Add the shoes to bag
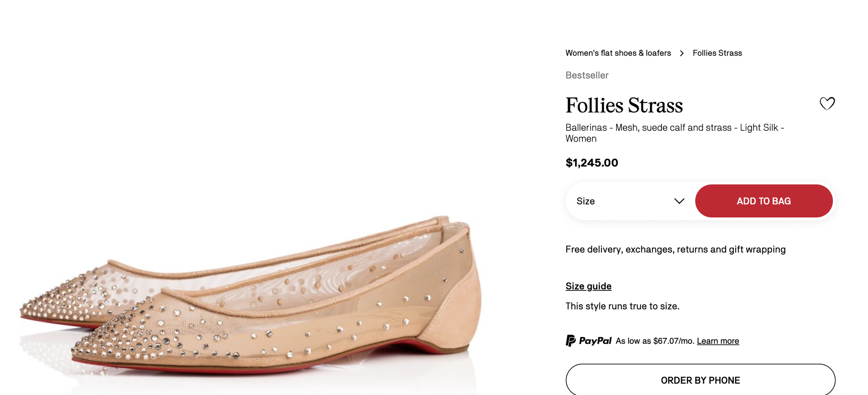The image size is (868, 395). pyautogui.click(x=763, y=201)
